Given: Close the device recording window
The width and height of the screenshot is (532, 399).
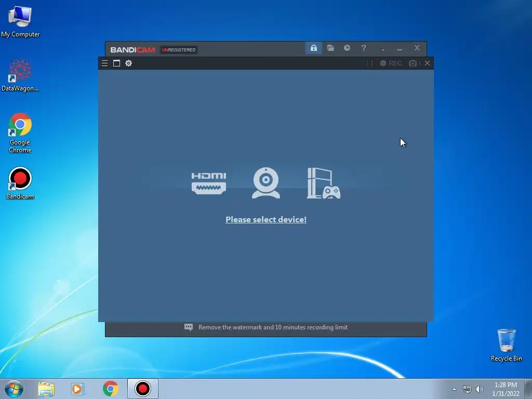Looking at the screenshot, I should pos(427,63).
